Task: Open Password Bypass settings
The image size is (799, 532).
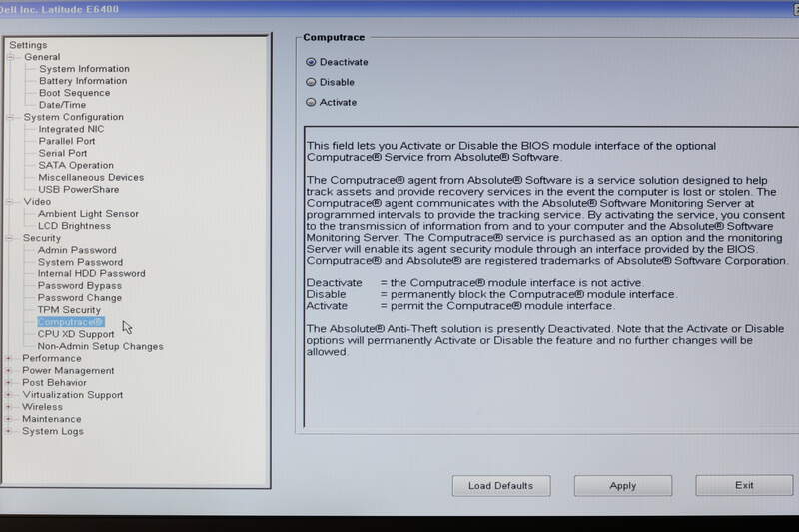Action: tap(80, 286)
